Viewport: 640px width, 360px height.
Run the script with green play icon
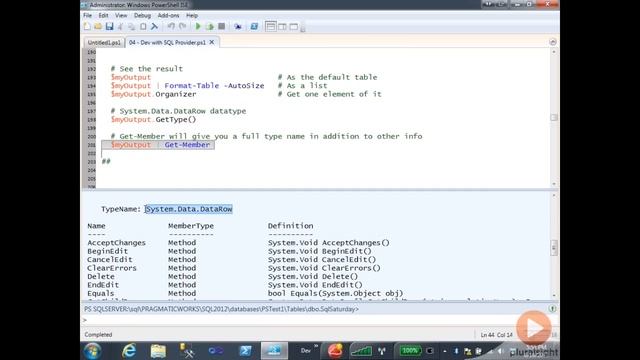(x=198, y=27)
